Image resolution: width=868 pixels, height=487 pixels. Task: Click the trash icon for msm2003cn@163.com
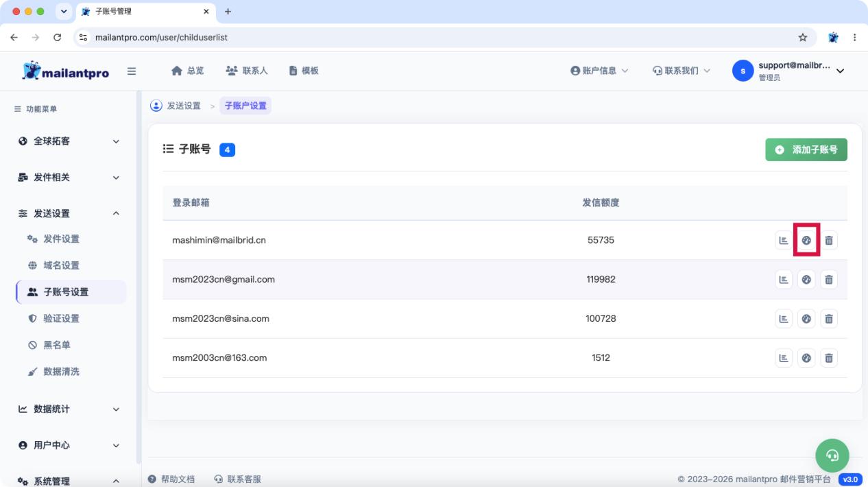pyautogui.click(x=829, y=357)
